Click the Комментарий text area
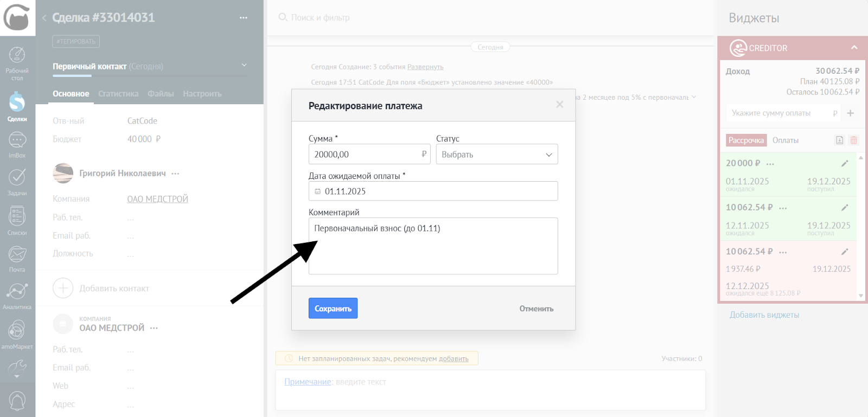Viewport: 868px width, 417px height. [x=433, y=246]
